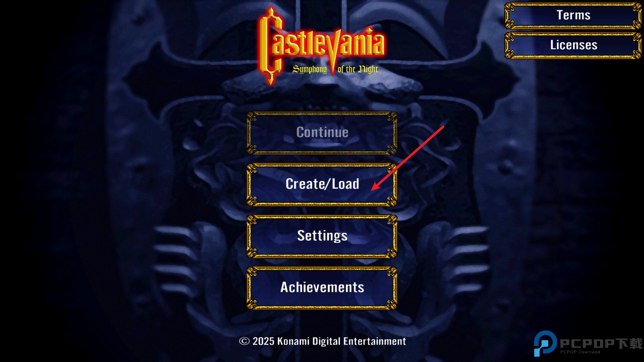View the Achievements screen
This screenshot has height=362, width=644.
322,288
